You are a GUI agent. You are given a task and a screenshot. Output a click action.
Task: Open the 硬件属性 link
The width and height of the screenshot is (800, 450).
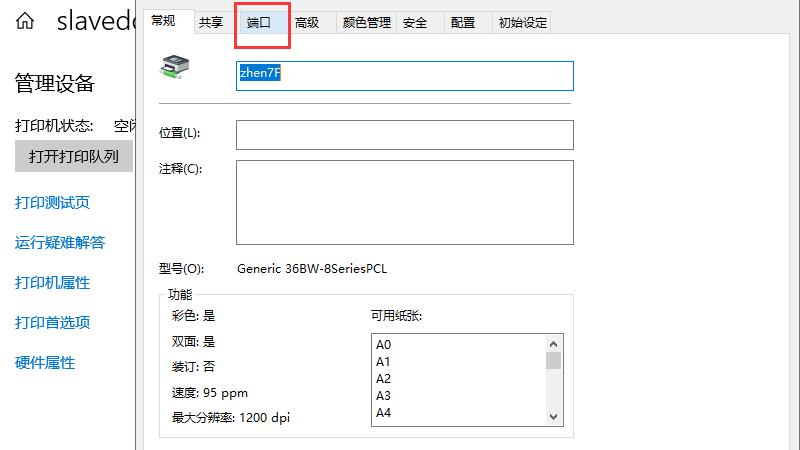coord(45,363)
